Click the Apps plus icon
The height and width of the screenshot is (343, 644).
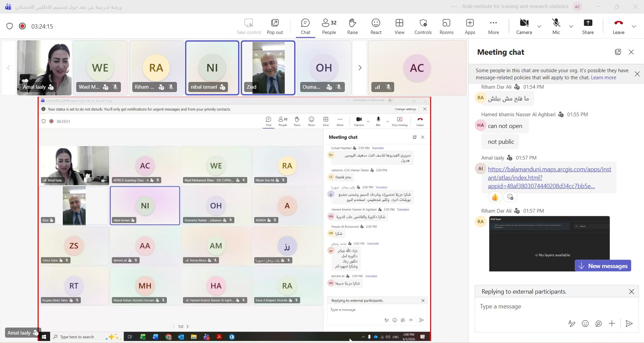click(470, 26)
